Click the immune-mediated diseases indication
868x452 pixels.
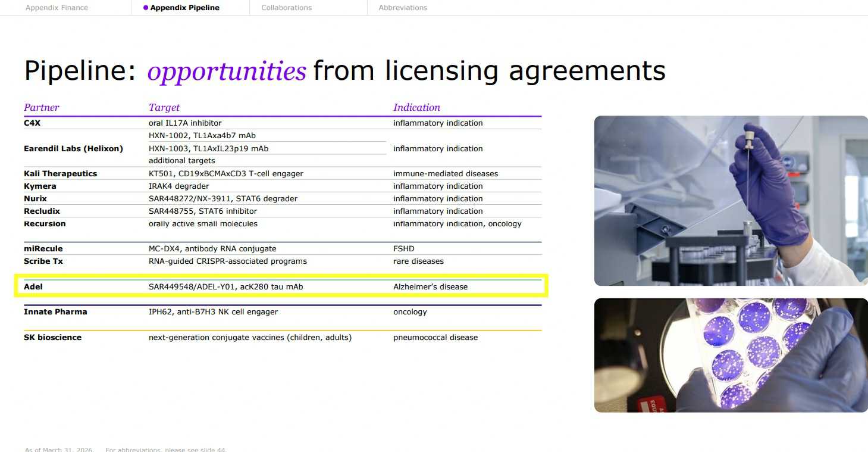tap(446, 173)
